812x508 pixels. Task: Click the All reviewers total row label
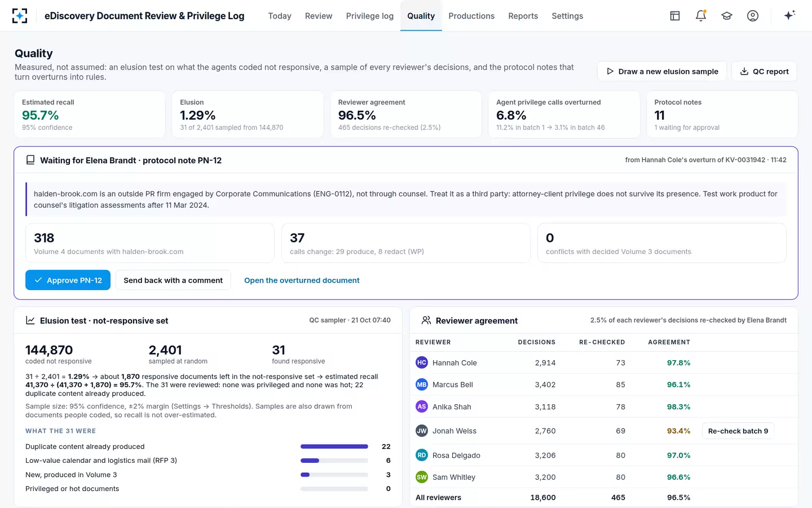[438, 497]
